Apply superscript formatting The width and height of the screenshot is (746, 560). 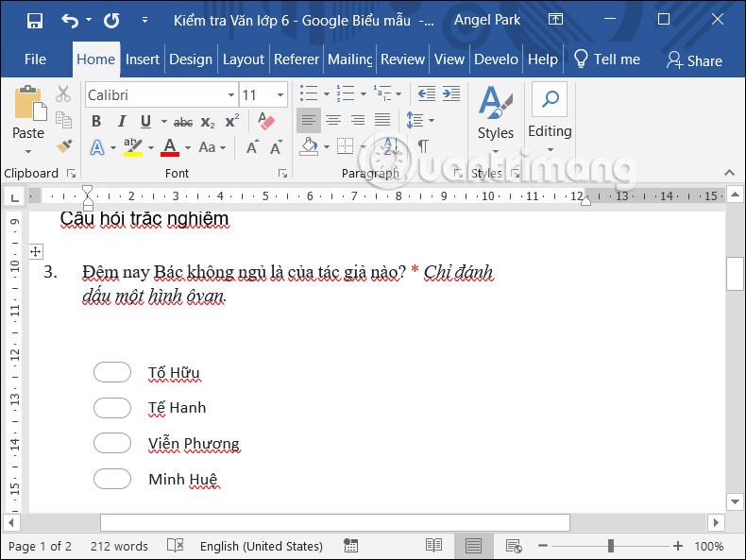click(x=232, y=121)
